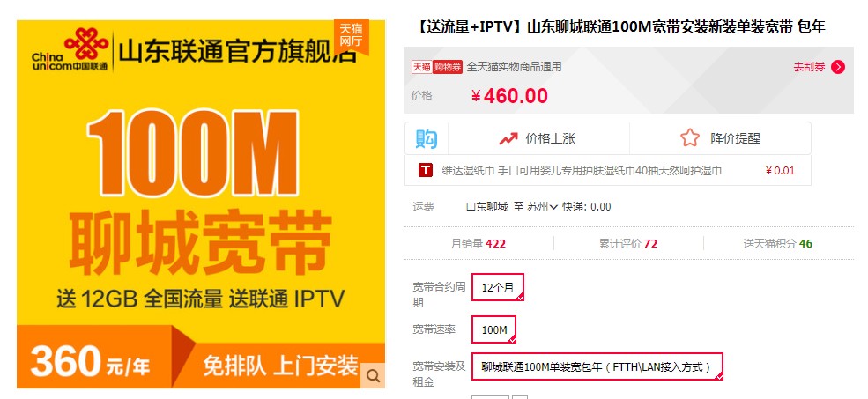The width and height of the screenshot is (868, 399).
Task: Click the 去刮券 coupon link
Action: [809, 67]
